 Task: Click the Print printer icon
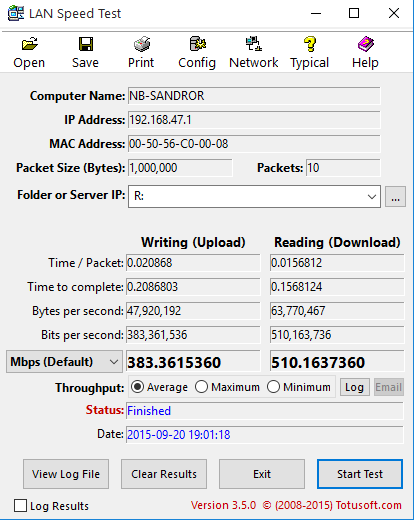[x=142, y=44]
